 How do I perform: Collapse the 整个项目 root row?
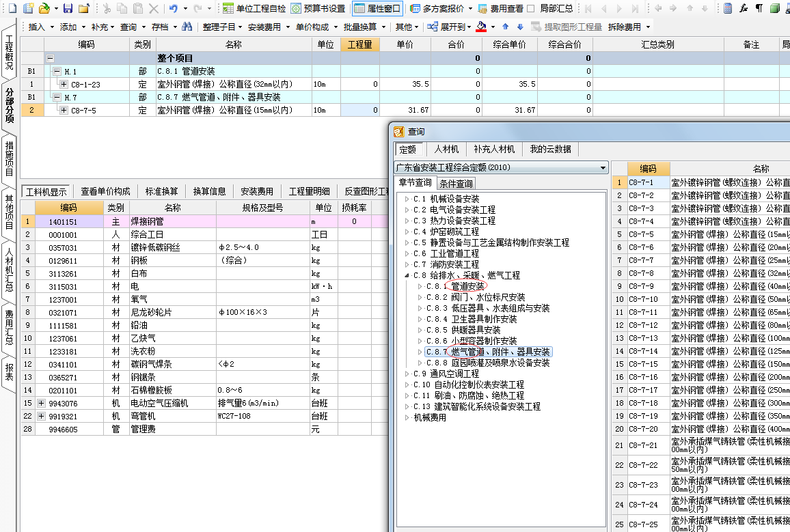coord(50,58)
